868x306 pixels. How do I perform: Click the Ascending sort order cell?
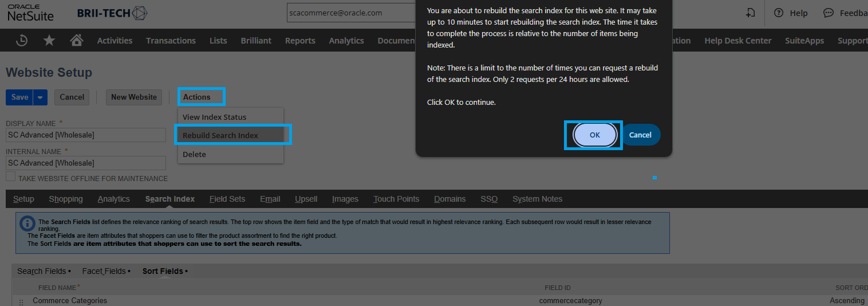(847, 301)
